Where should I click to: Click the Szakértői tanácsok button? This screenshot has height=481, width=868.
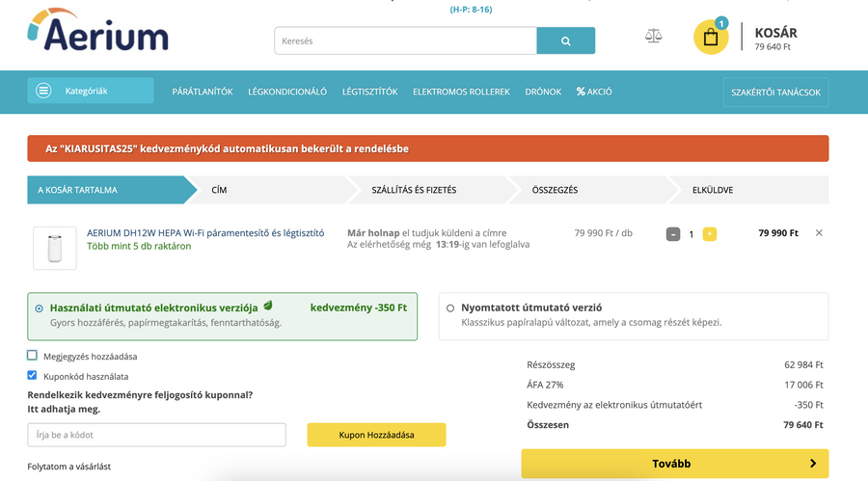775,93
